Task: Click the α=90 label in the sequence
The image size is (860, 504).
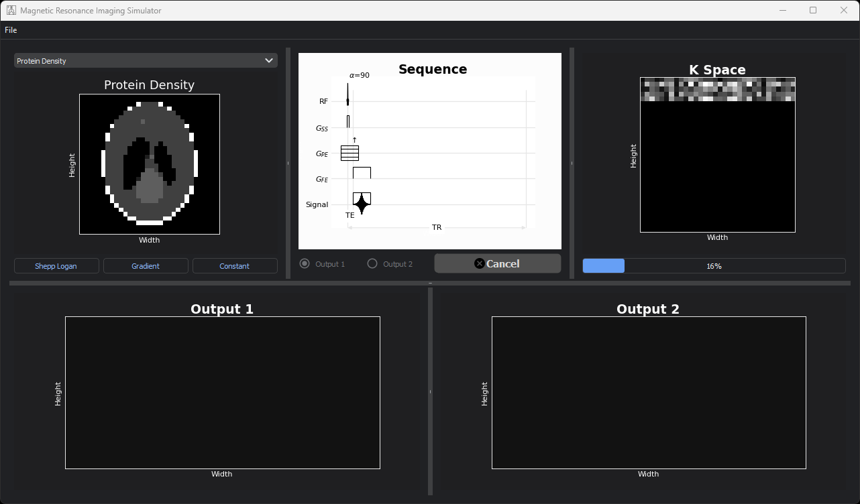Action: tap(360, 75)
